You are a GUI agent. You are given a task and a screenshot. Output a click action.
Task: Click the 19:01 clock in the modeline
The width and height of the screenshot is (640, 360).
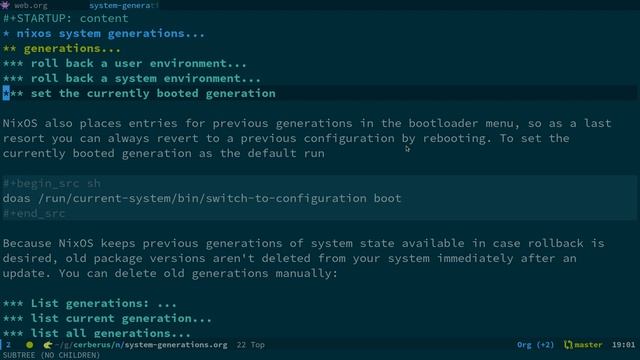point(623,345)
